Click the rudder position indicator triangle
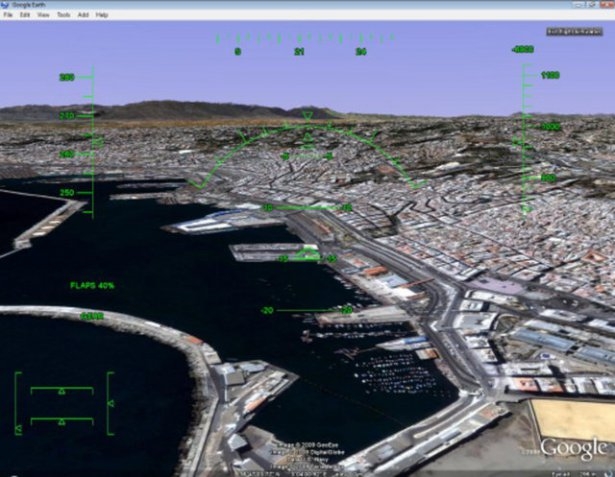Screen dimensions: 615x477 [61, 422]
